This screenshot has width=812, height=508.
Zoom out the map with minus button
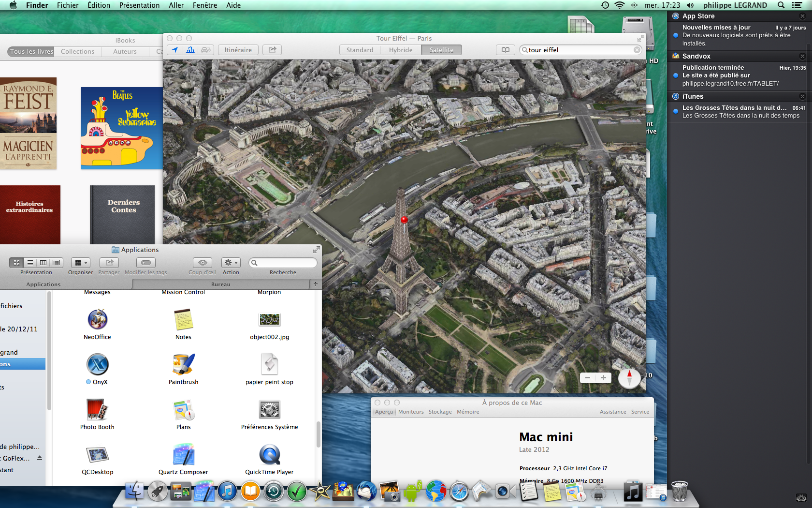(588, 378)
